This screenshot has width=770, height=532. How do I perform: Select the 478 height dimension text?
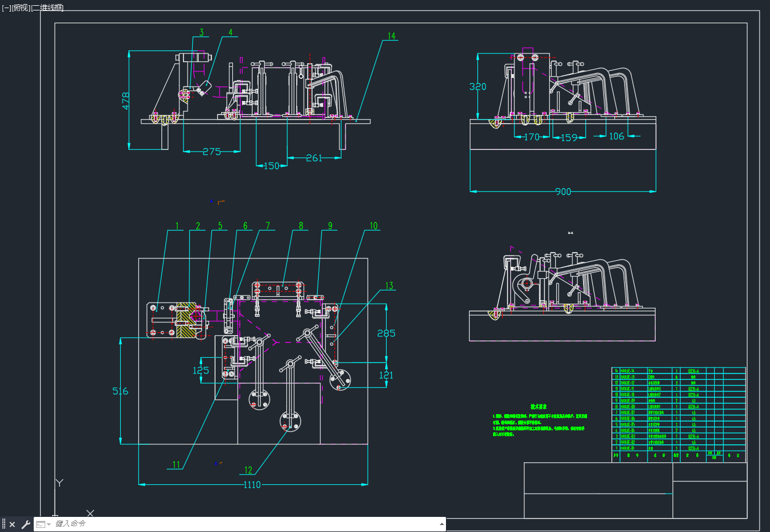point(126,100)
